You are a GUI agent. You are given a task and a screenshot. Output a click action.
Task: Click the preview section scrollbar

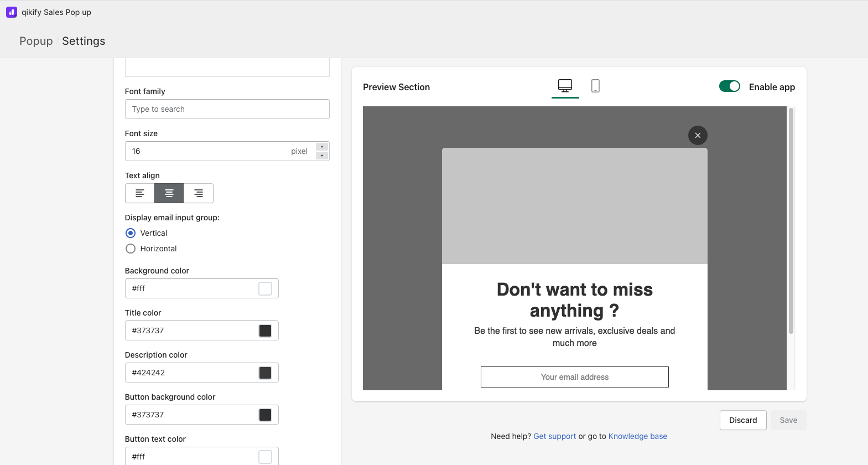[791, 221]
